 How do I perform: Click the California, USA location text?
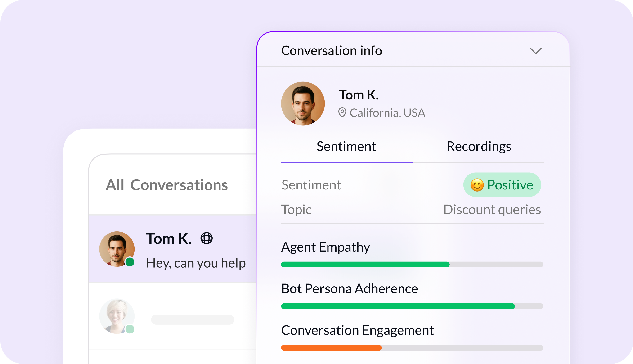pos(387,113)
